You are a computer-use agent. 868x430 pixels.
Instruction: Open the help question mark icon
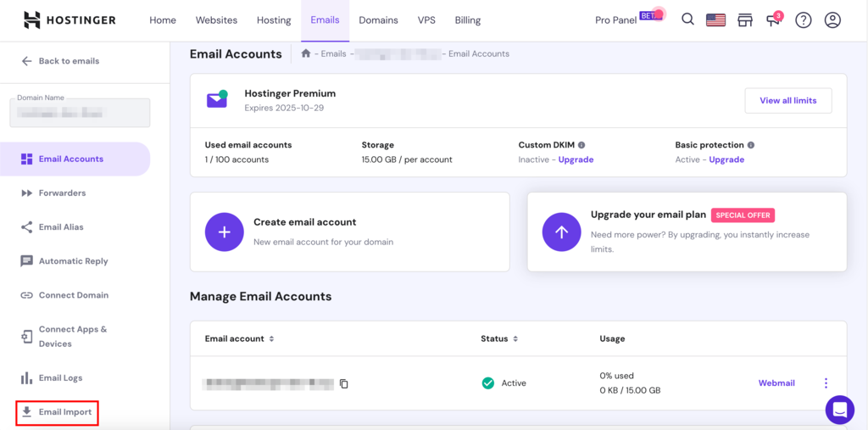tap(803, 20)
